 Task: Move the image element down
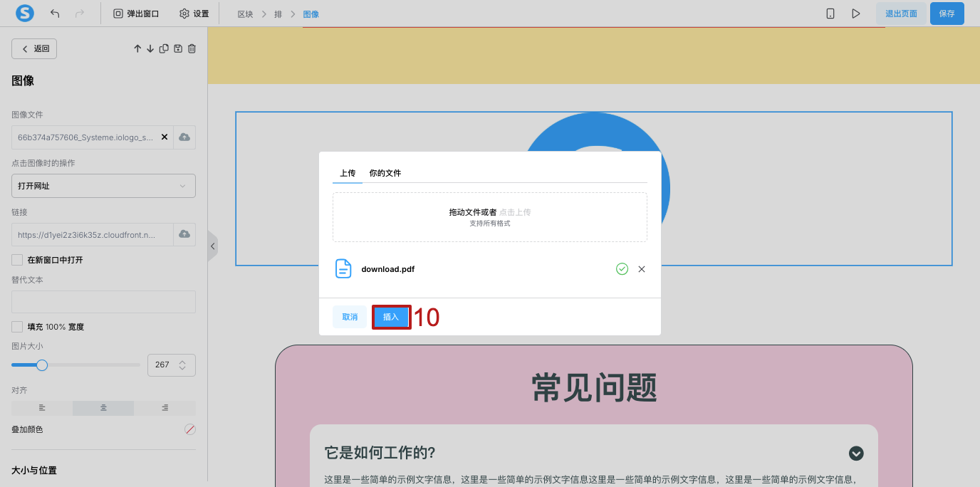click(150, 48)
